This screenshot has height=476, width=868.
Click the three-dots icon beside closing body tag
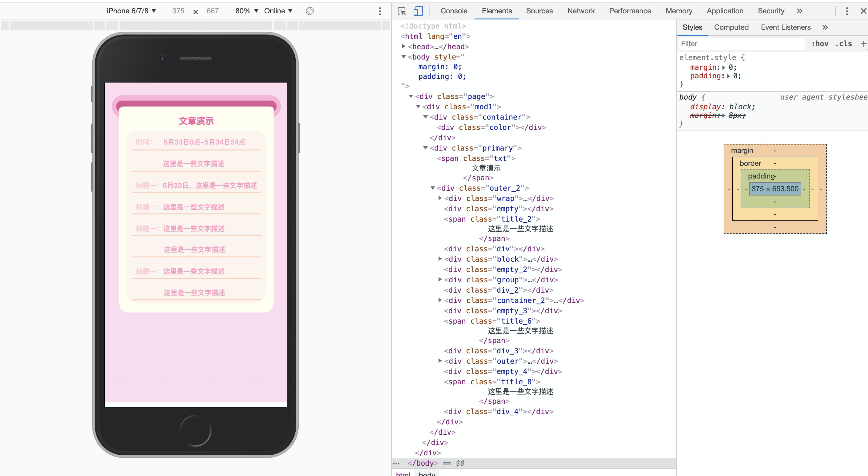[x=396, y=463]
